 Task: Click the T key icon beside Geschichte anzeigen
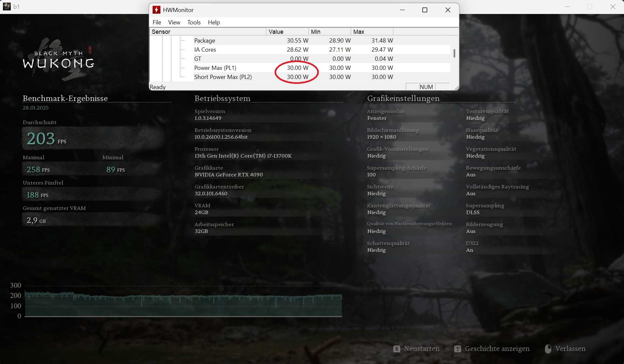pos(457,349)
